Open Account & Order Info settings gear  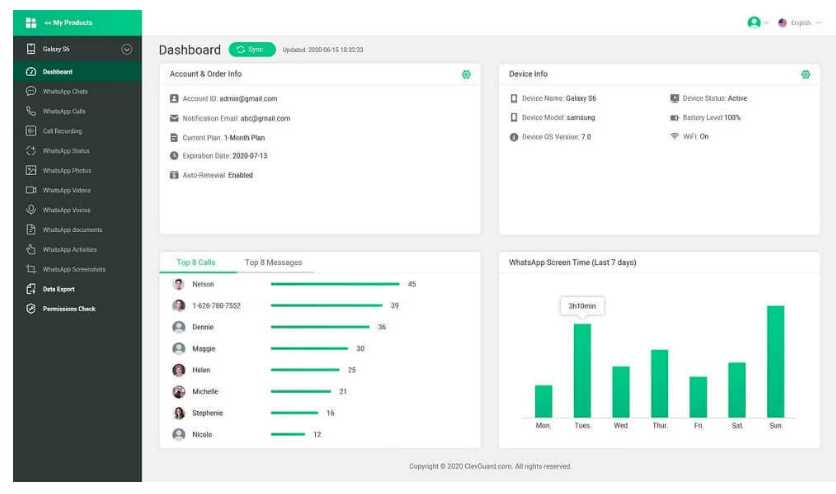(466, 74)
